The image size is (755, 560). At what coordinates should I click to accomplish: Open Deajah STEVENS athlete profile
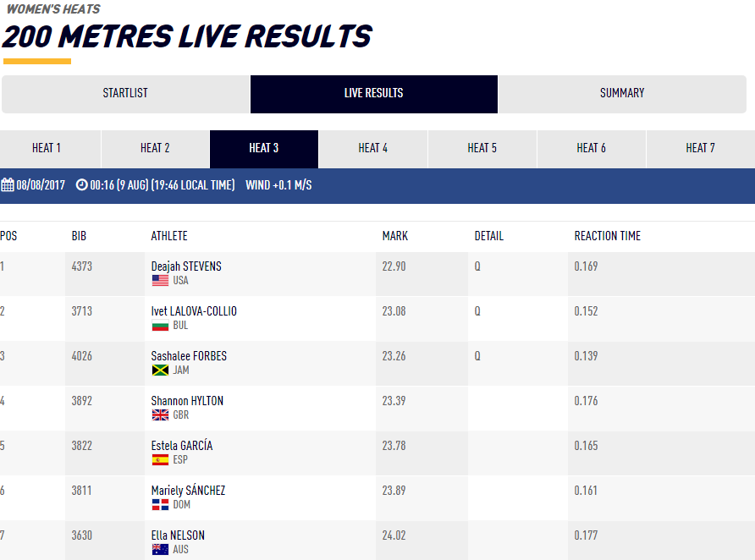[186, 266]
